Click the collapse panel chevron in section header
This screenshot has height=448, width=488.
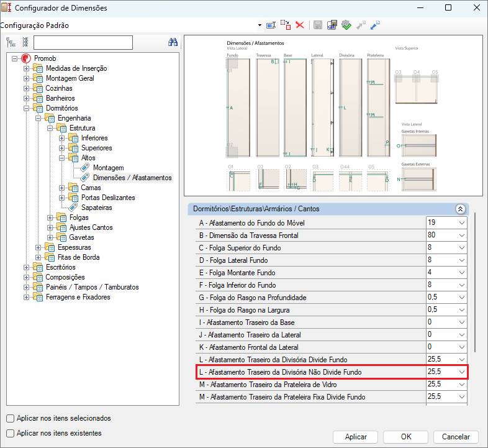point(460,209)
